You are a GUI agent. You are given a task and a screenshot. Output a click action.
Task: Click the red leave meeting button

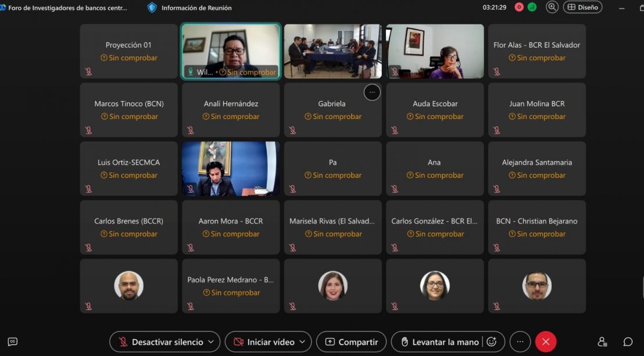coord(546,341)
